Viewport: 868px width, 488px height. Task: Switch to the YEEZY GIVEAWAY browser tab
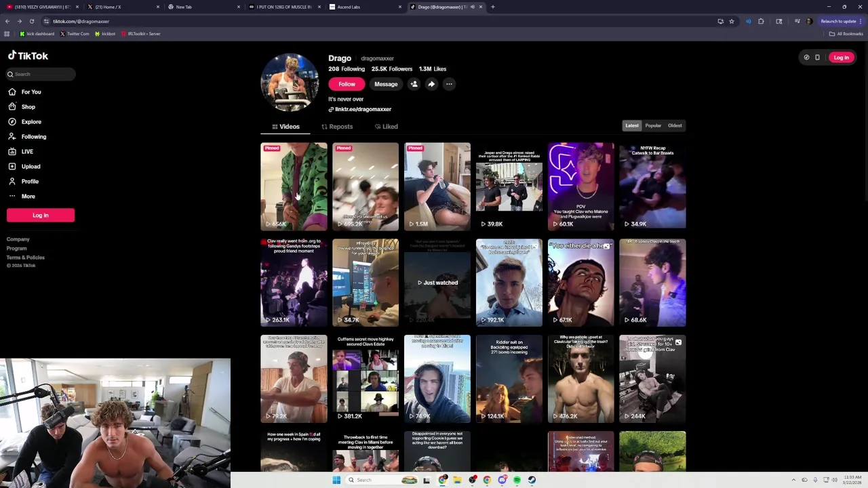click(41, 7)
